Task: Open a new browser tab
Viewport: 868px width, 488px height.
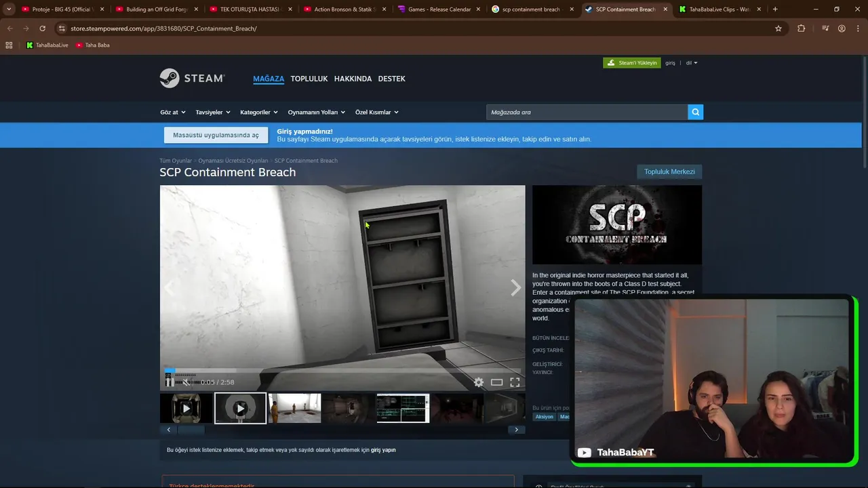Action: [775, 9]
